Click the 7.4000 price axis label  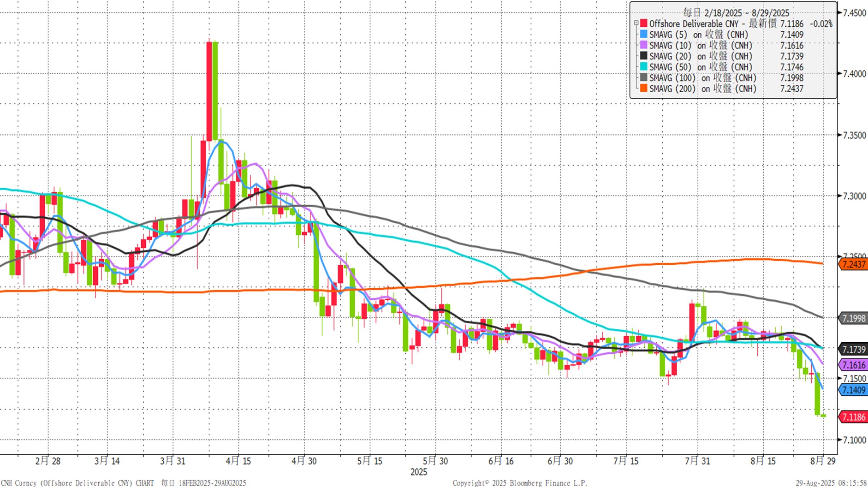(855, 74)
